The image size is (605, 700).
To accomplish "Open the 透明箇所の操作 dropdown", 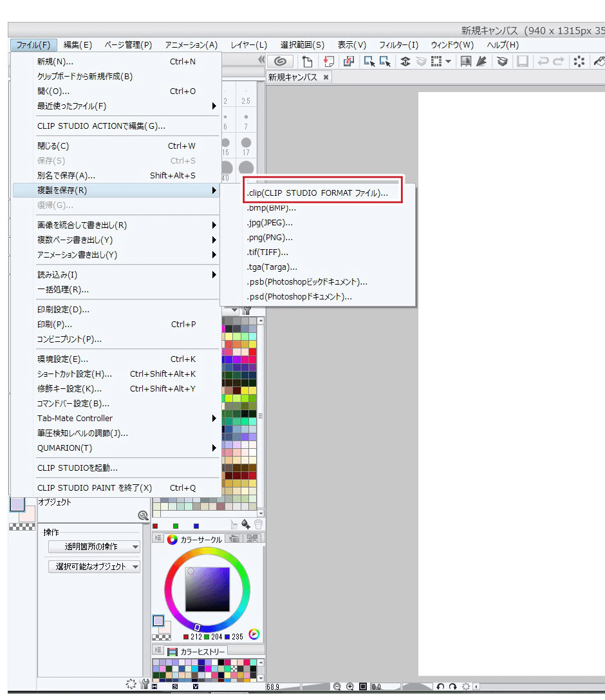I will pyautogui.click(x=93, y=547).
